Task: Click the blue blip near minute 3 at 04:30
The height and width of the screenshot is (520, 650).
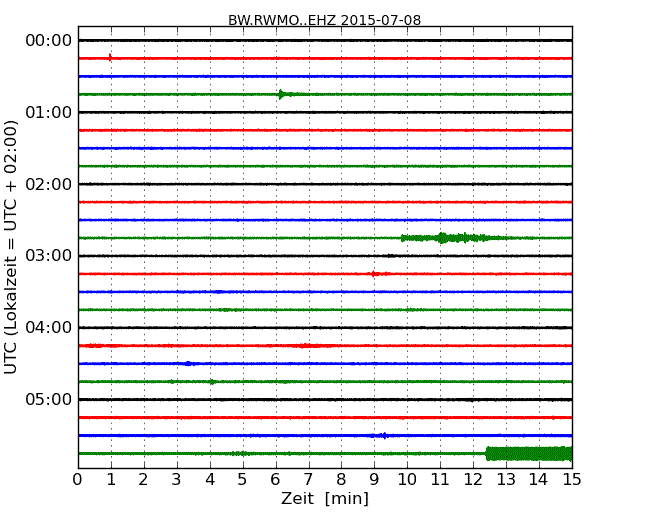Action: point(188,364)
